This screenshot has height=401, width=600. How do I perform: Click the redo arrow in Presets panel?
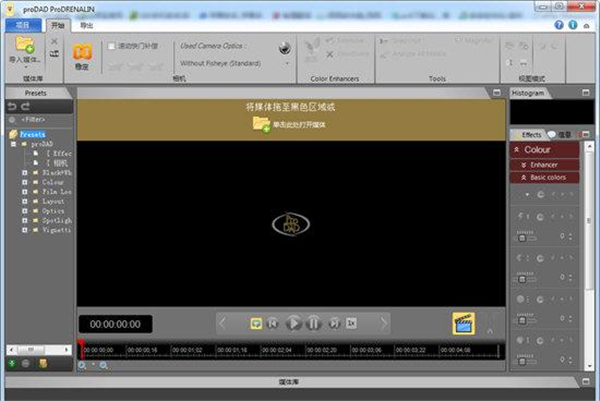click(26, 106)
